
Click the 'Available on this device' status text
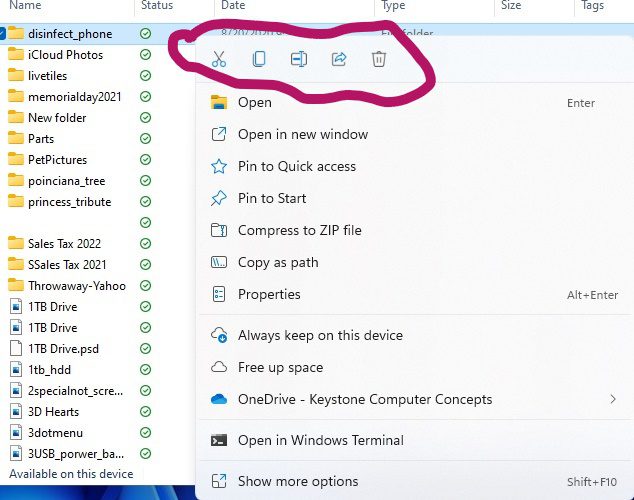click(x=71, y=474)
